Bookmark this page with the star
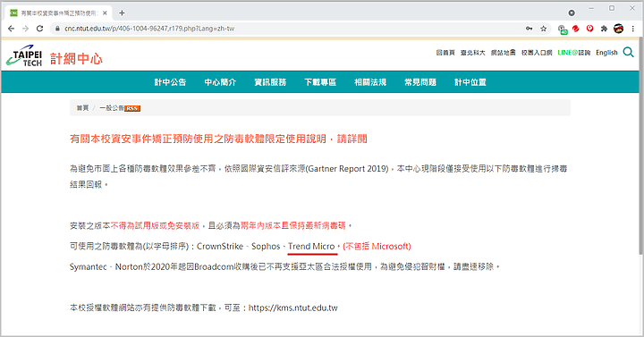Screen dimensions: 644x337 [544, 29]
